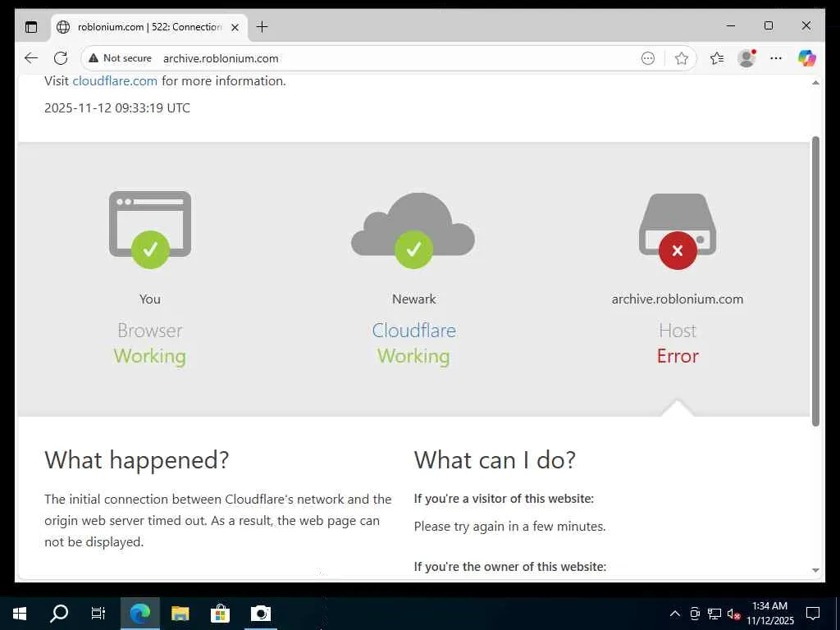Open Microsoft Store from taskbar
This screenshot has height=630, width=840.
point(220,613)
